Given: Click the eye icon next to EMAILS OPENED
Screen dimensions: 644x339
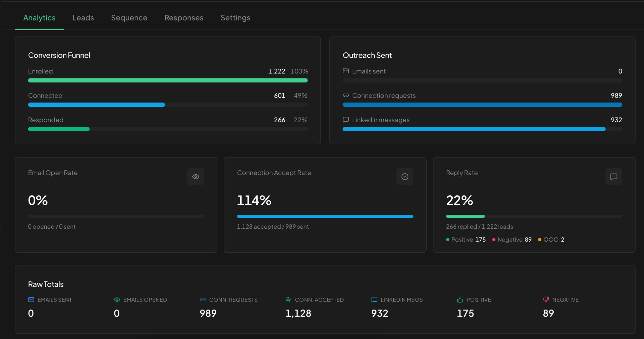Looking at the screenshot, I should 117,299.
